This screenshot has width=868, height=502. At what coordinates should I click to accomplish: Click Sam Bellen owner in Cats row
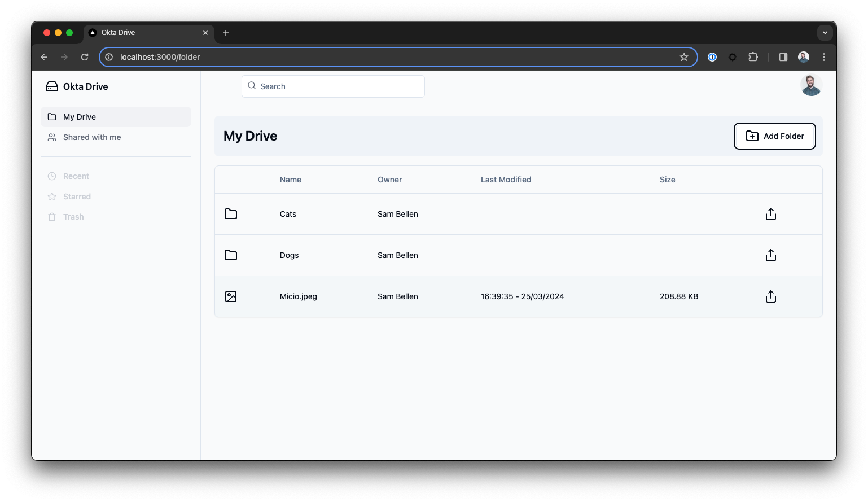click(397, 214)
